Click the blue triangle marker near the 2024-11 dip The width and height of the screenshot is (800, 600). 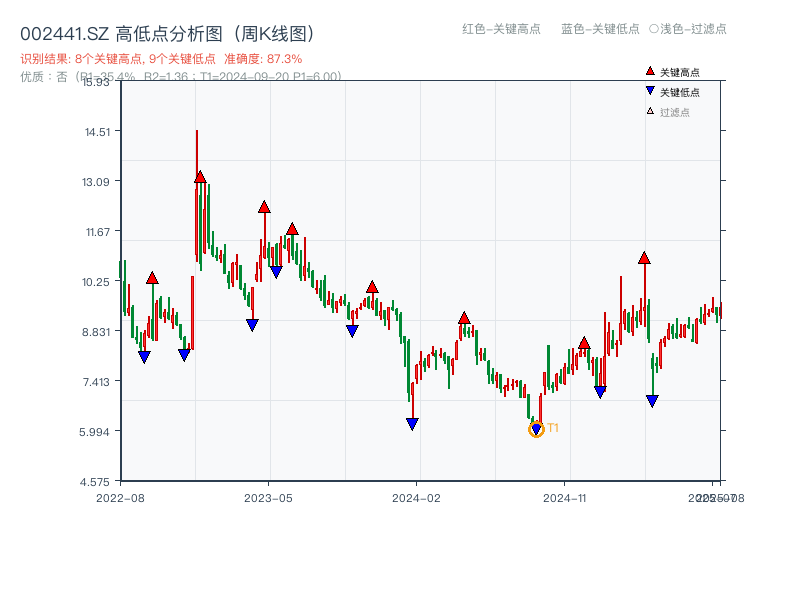coord(599,390)
